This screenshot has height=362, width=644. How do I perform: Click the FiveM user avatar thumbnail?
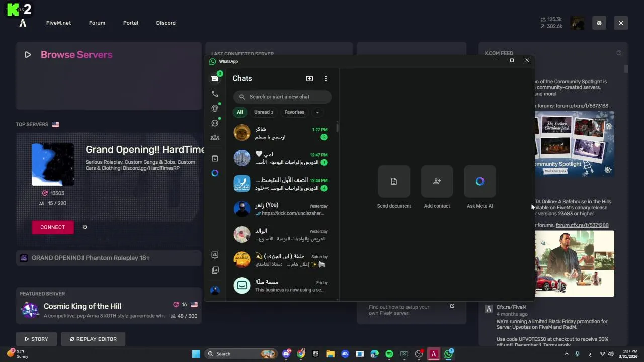tap(577, 23)
